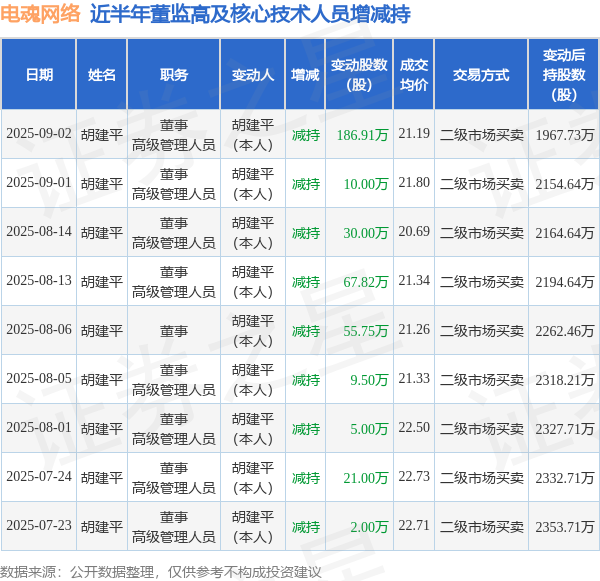Click the 186.91万 share change value
This screenshot has width=600, height=581.
click(362, 135)
